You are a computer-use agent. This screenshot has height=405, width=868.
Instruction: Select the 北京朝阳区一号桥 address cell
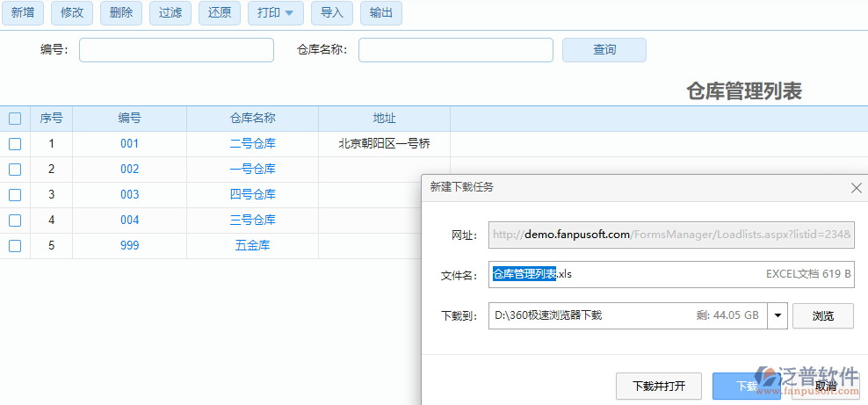384,144
